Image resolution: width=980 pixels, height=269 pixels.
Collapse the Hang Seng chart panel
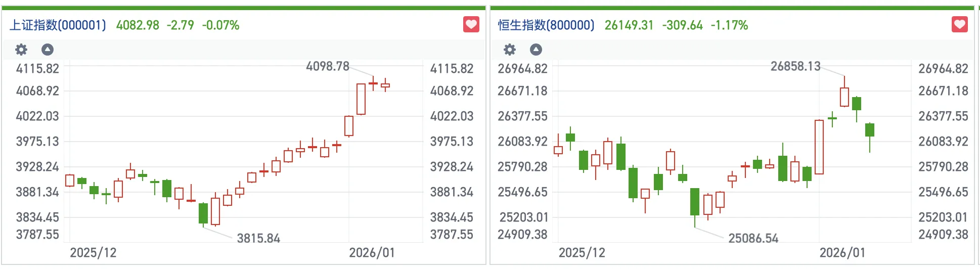536,50
